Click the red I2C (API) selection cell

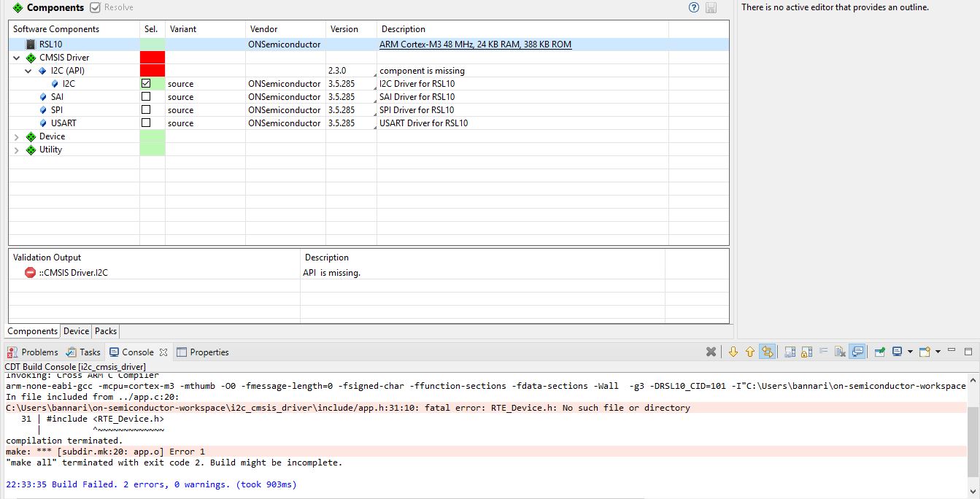pos(152,71)
